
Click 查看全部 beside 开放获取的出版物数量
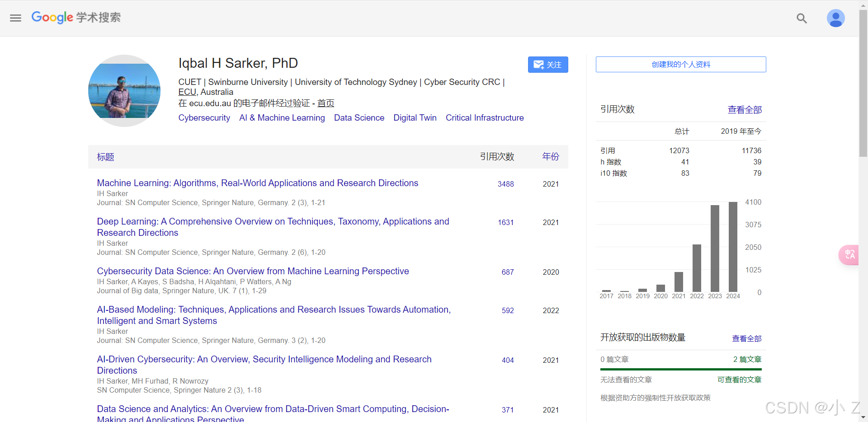pos(747,338)
